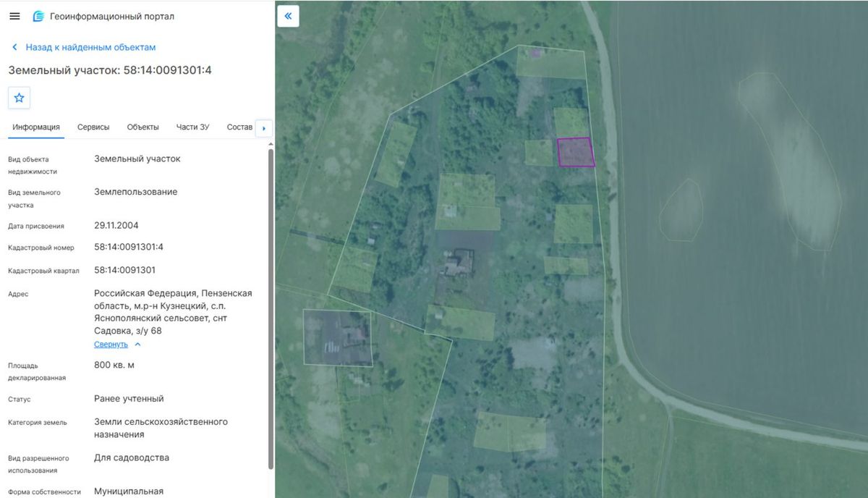868x498 pixels.
Task: Select the Части ЗУ tab
Action: coord(193,127)
